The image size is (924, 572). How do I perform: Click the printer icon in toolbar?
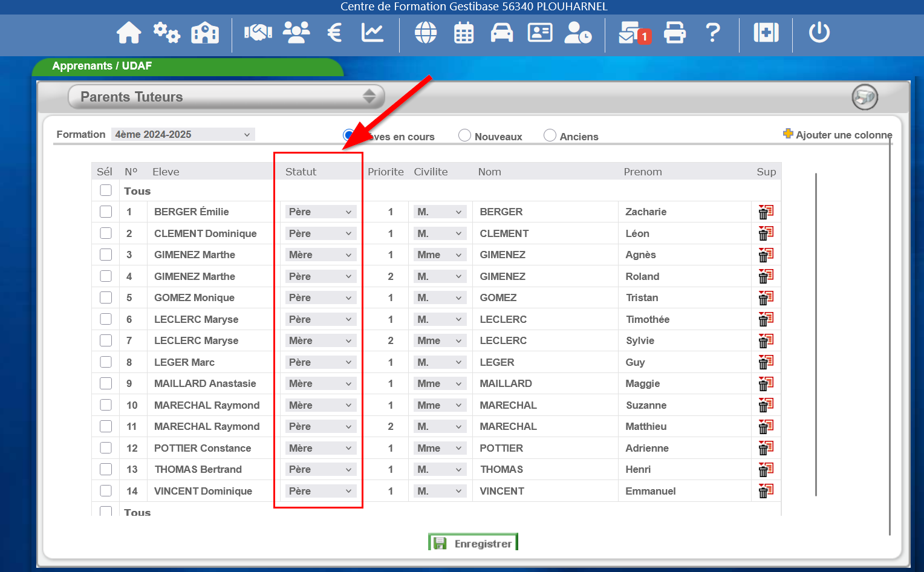[675, 33]
